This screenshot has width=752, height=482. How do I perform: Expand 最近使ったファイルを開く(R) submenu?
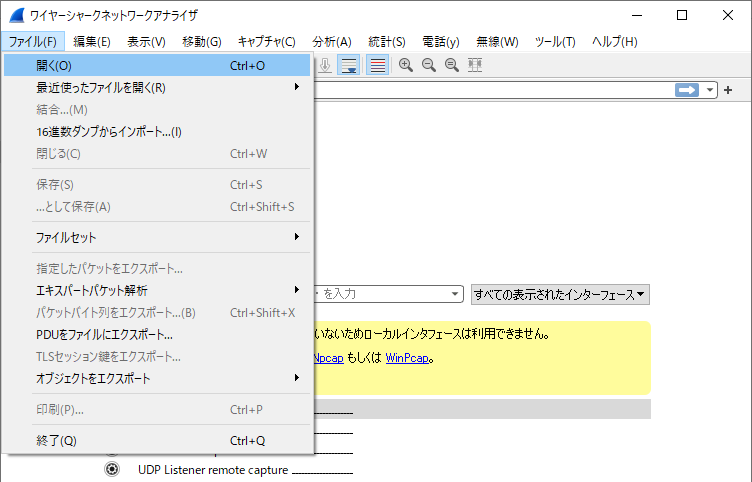coord(157,87)
